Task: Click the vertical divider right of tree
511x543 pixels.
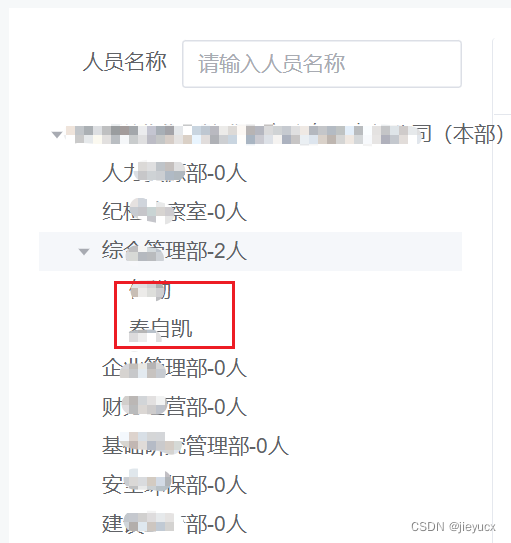Action: pyautogui.click(x=493, y=277)
